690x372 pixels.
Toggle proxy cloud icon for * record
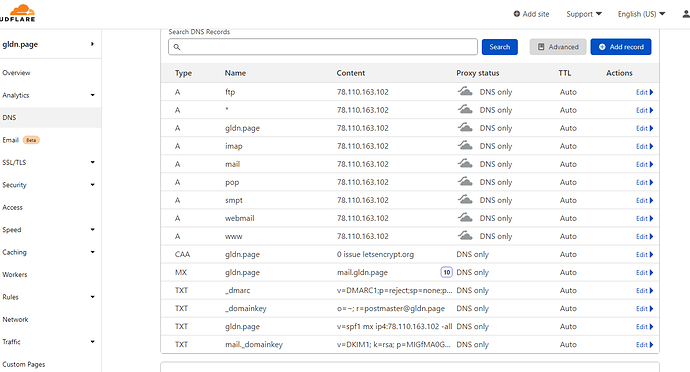[x=465, y=110]
